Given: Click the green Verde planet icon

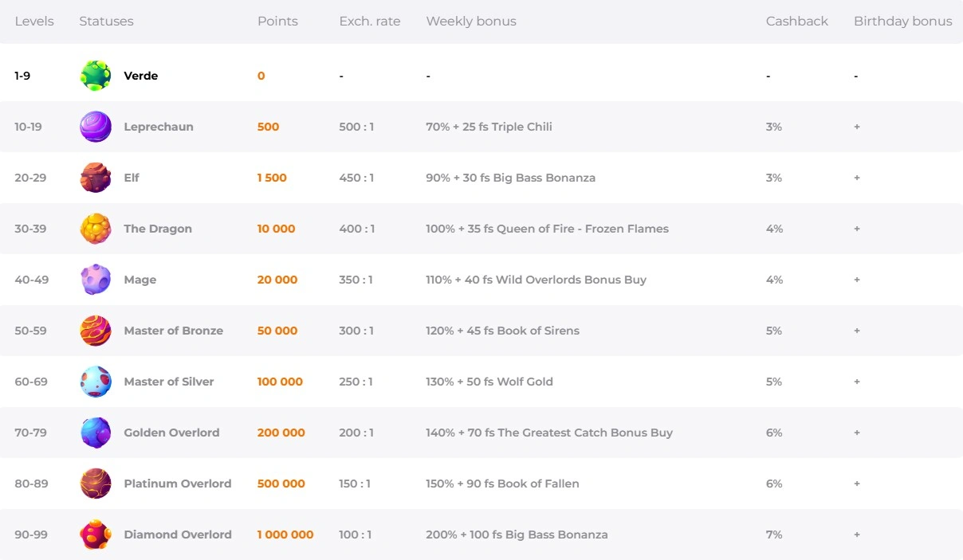Looking at the screenshot, I should coord(96,76).
